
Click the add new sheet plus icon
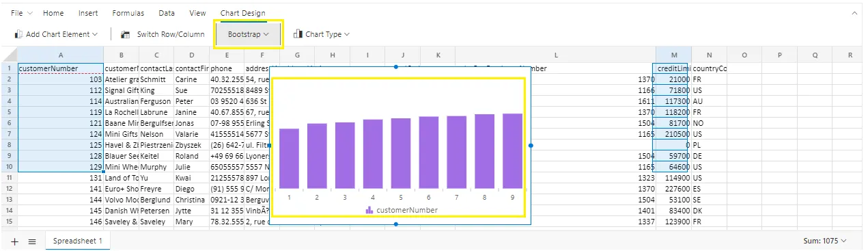pos(15,241)
